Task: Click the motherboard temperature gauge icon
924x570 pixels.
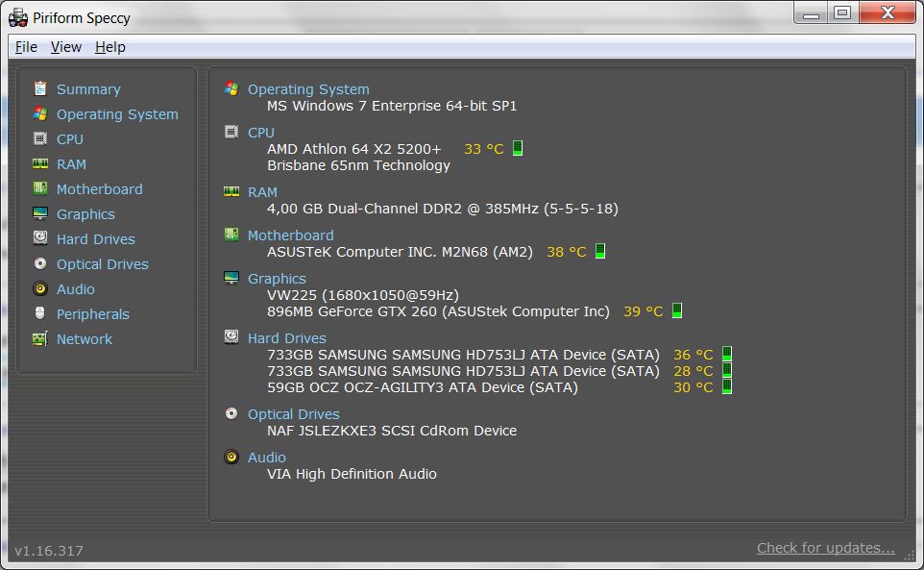Action: 600,251
